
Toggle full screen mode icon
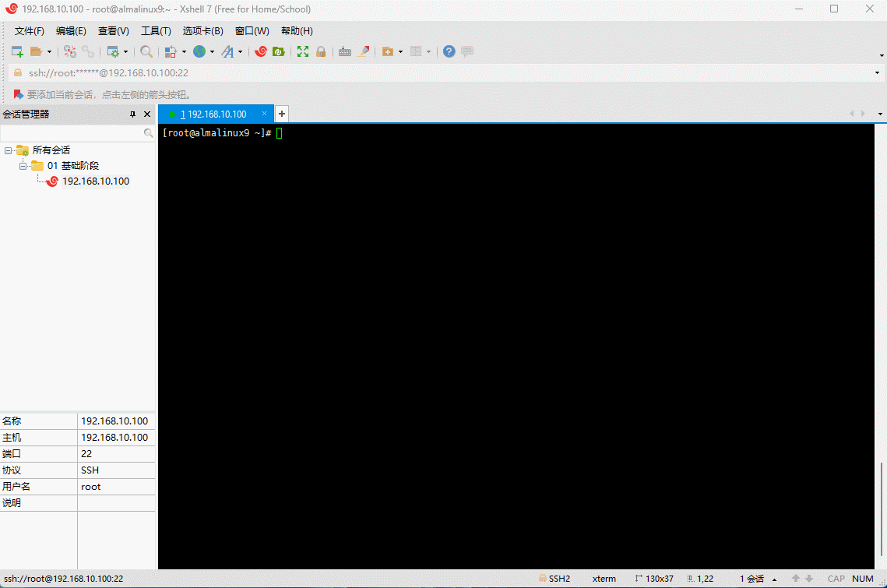[303, 51]
